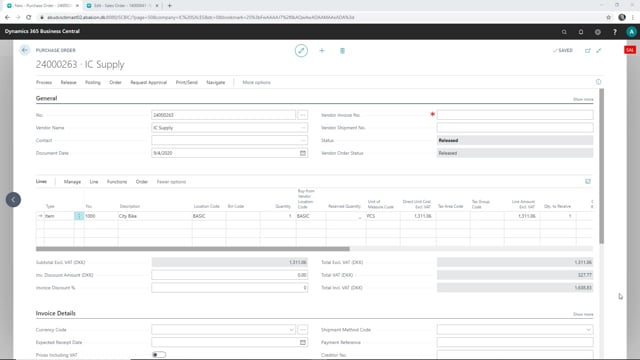Click the Inv. Discount Amount field
Screen dimensions: 640x360
(x=229, y=275)
